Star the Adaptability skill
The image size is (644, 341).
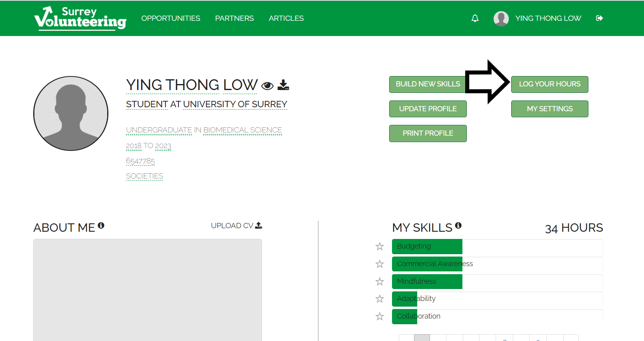[380, 299]
